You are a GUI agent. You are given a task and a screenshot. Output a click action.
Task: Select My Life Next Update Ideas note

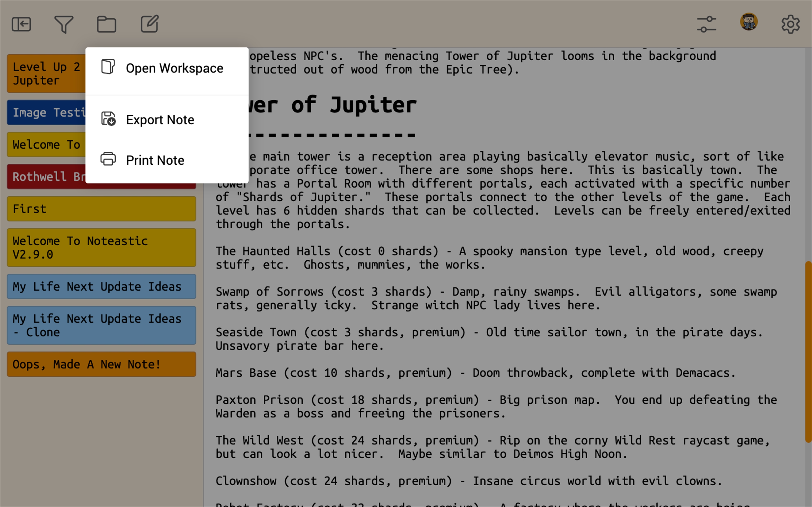[101, 286]
